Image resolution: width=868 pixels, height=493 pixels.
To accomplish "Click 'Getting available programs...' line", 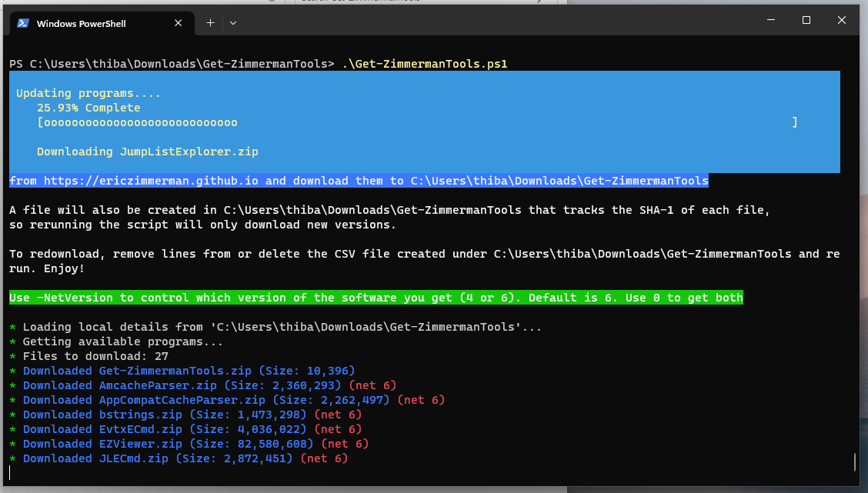I will pyautogui.click(x=116, y=342).
